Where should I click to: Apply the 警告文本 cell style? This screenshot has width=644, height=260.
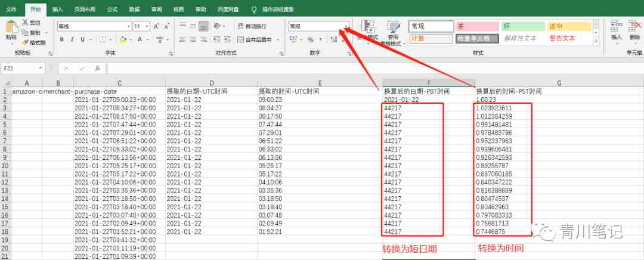(569, 38)
